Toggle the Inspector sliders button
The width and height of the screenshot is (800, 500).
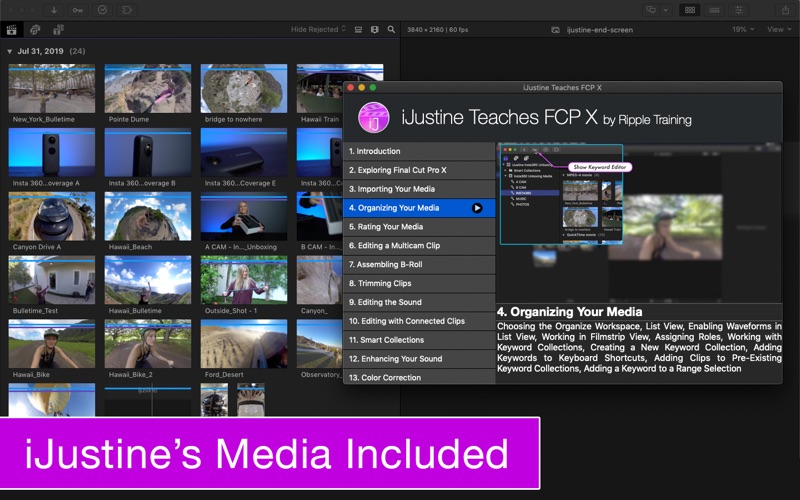click(738, 10)
